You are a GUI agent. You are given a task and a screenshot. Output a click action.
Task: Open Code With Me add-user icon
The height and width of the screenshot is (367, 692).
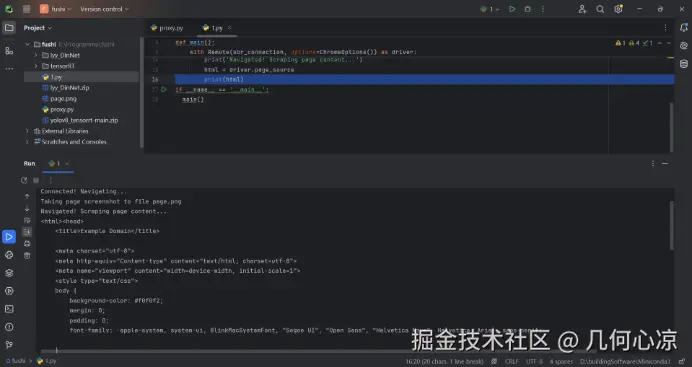pyautogui.click(x=583, y=9)
